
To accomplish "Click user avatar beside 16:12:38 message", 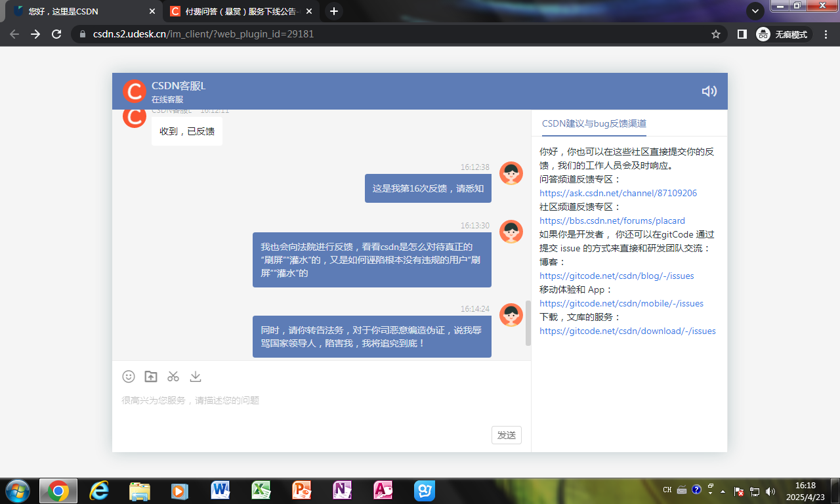I will pos(511,173).
